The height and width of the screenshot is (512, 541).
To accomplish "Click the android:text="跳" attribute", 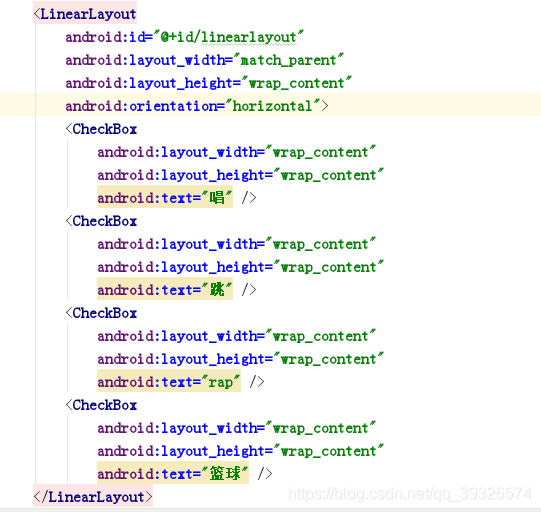I will coord(165,289).
